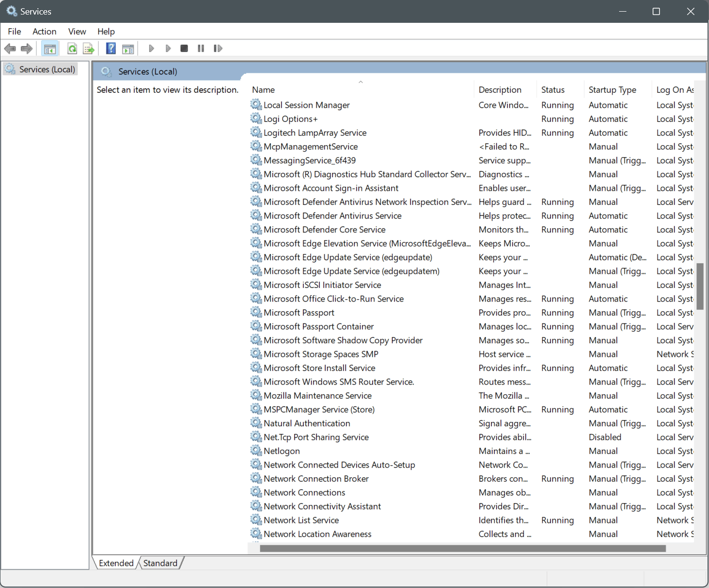Go back using the Back arrow toolbar icon
709x588 pixels.
click(x=10, y=49)
